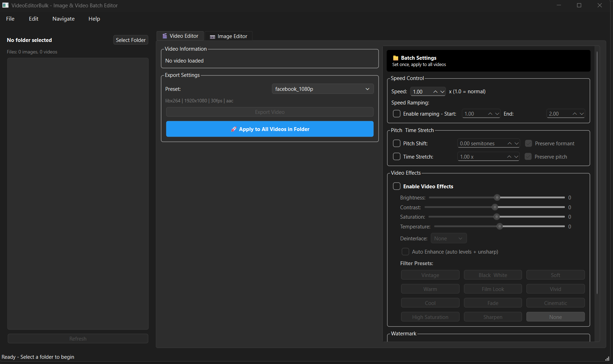Click the Select Folder button
The image size is (613, 364).
[131, 40]
